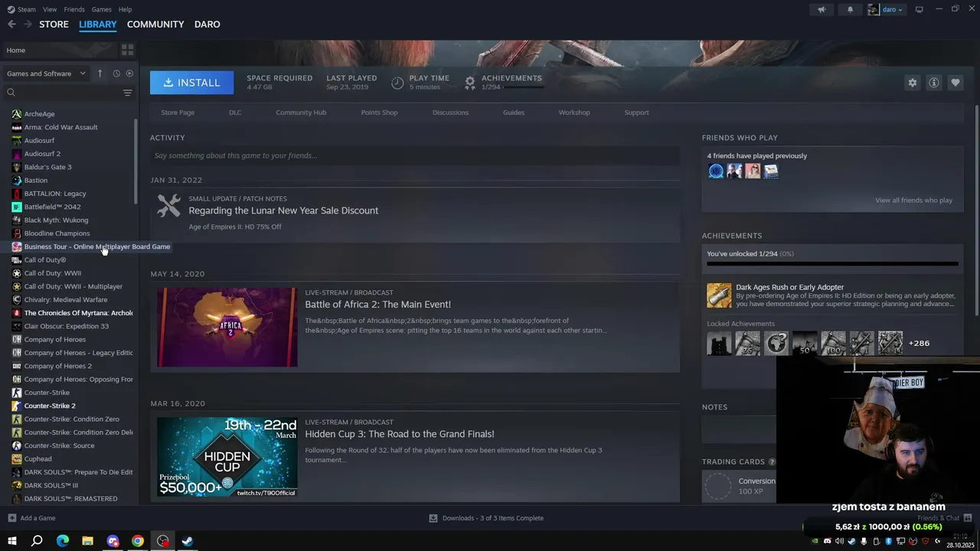
Task: Click Add a Game plus icon
Action: (11, 518)
